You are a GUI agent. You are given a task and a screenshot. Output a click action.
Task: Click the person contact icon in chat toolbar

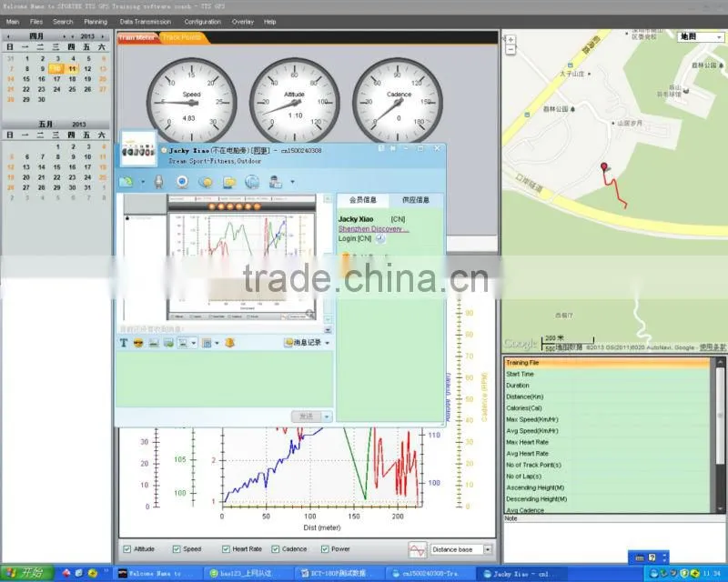(276, 182)
